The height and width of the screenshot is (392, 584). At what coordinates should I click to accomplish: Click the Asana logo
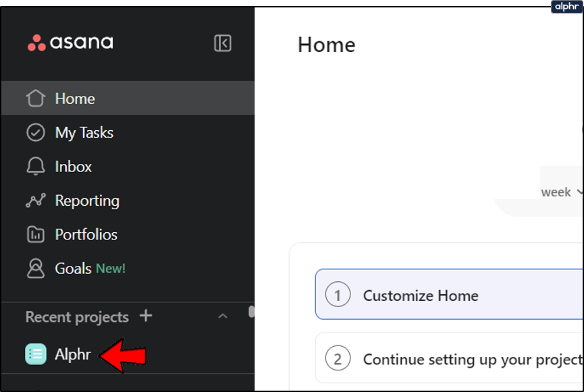70,43
